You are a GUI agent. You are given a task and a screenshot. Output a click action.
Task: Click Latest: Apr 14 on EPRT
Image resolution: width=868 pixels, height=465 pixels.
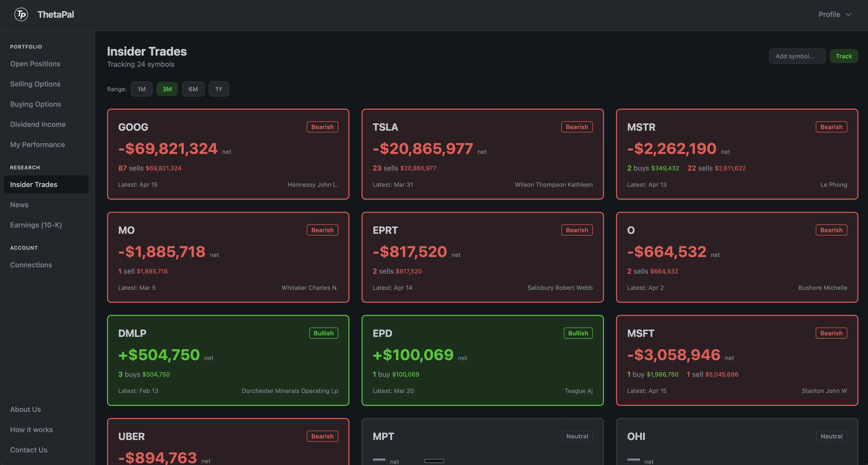click(392, 288)
